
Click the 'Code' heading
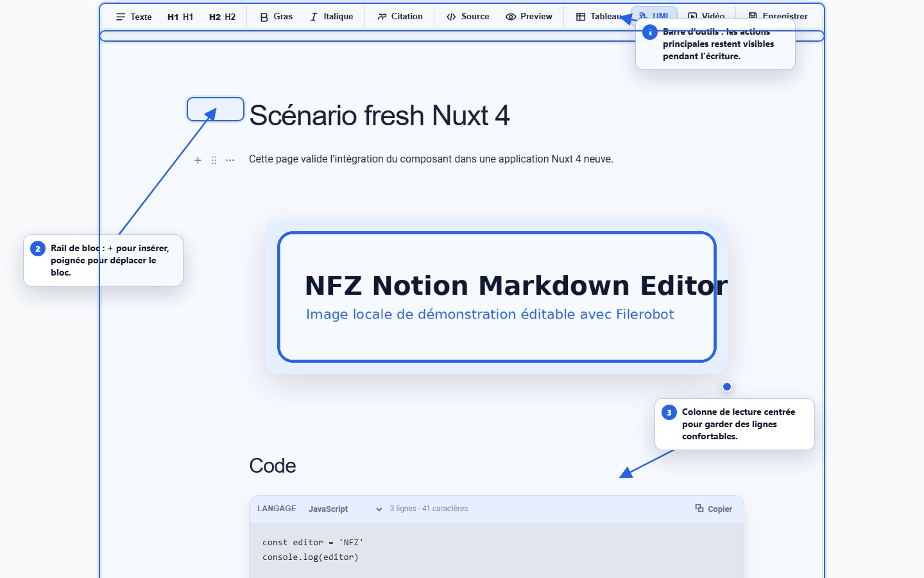tap(273, 466)
